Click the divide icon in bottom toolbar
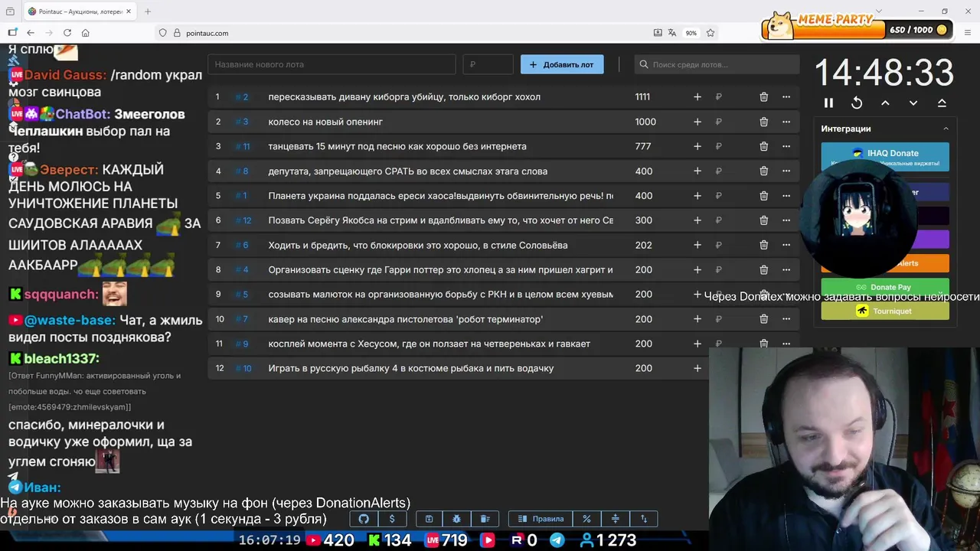Viewport: 980px width, 551px height. click(x=615, y=519)
